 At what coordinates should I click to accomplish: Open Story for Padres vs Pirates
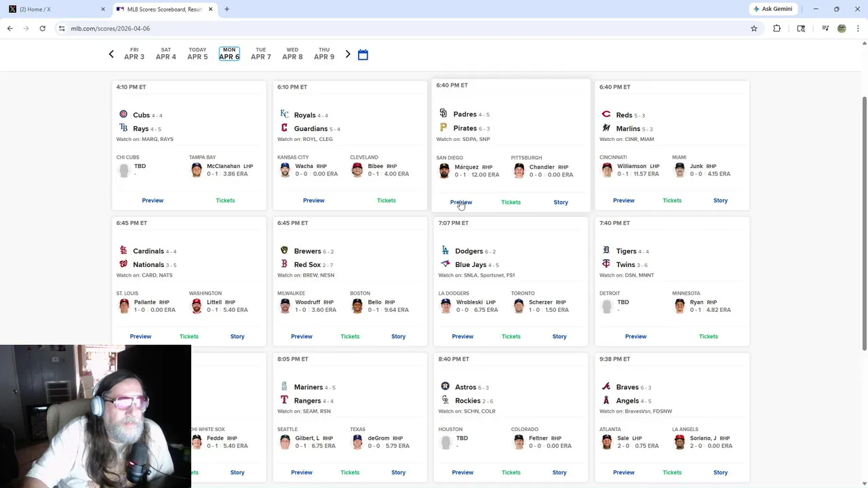coord(561,202)
